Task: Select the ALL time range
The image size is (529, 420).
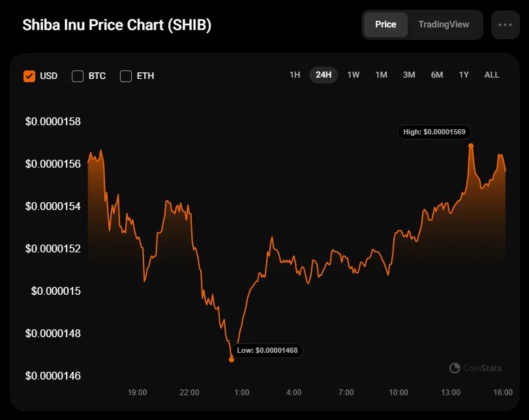Action: (492, 75)
